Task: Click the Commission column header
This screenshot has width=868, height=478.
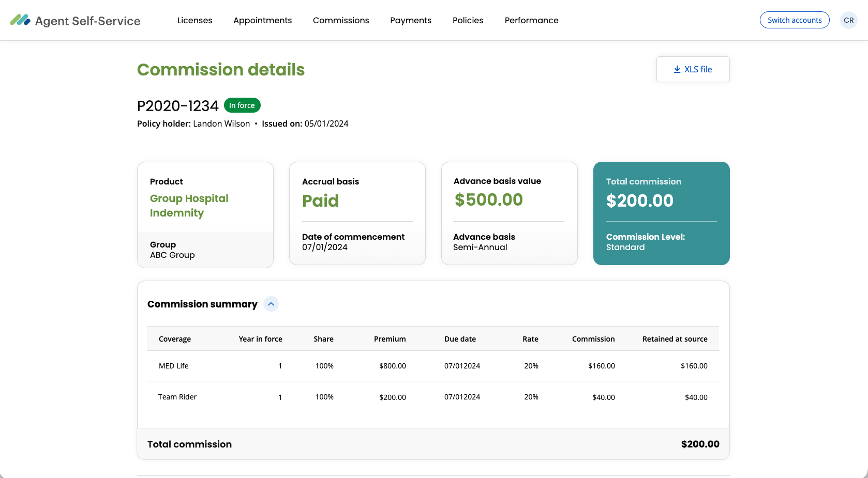Action: click(593, 339)
